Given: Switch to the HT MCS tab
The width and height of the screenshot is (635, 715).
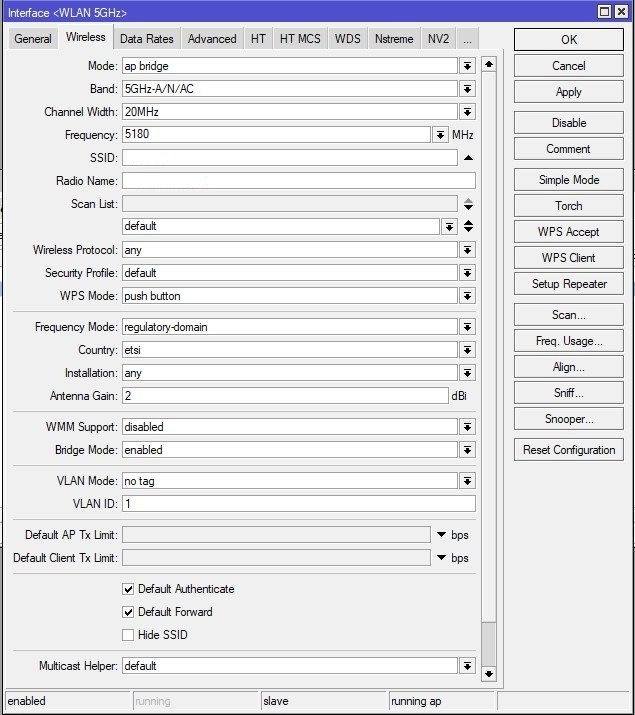Looking at the screenshot, I should (300, 39).
